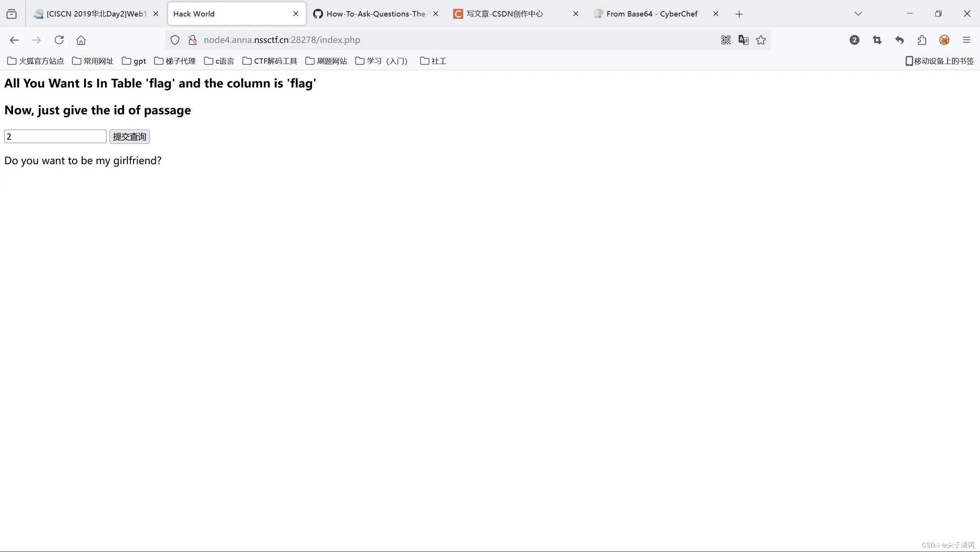Click the home navigation icon
This screenshot has height=552, width=980.
pos(81,40)
